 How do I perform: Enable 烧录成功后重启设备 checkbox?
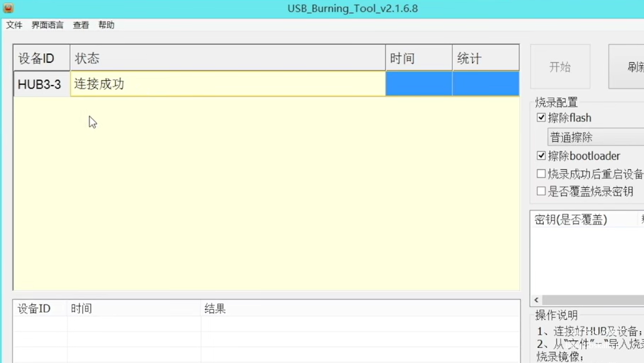[x=541, y=174]
